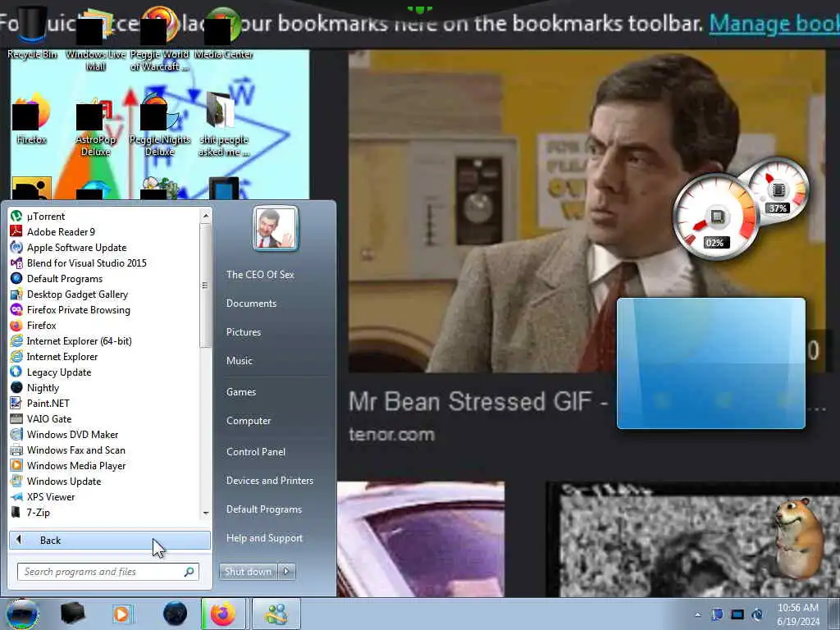Open Games from the Start menu
Viewport: 840px width, 630px height.
241,391
